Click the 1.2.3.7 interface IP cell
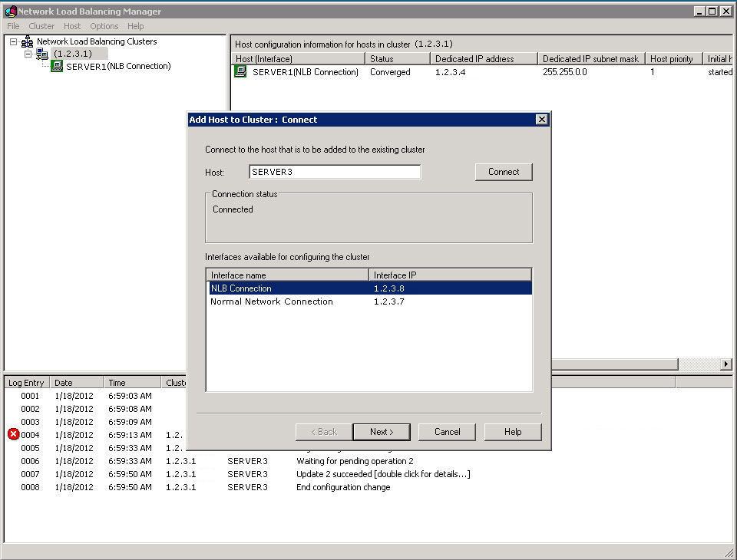The image size is (737, 560). click(388, 301)
